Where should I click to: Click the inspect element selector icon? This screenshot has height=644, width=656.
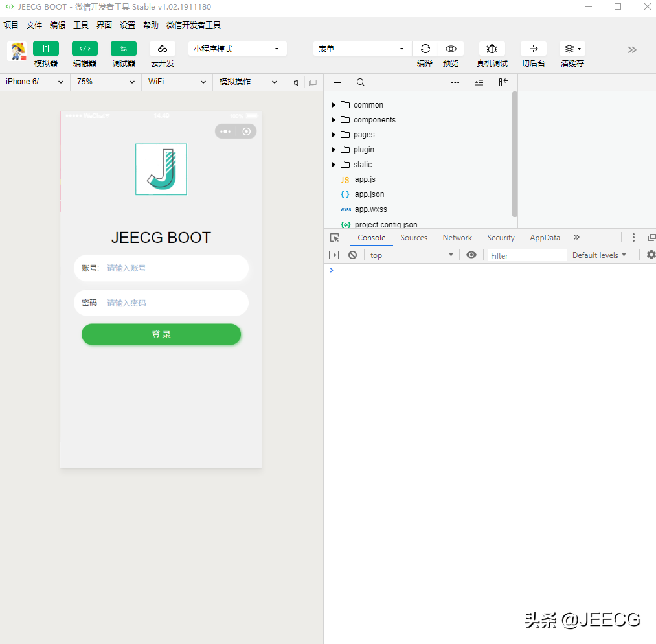click(334, 238)
